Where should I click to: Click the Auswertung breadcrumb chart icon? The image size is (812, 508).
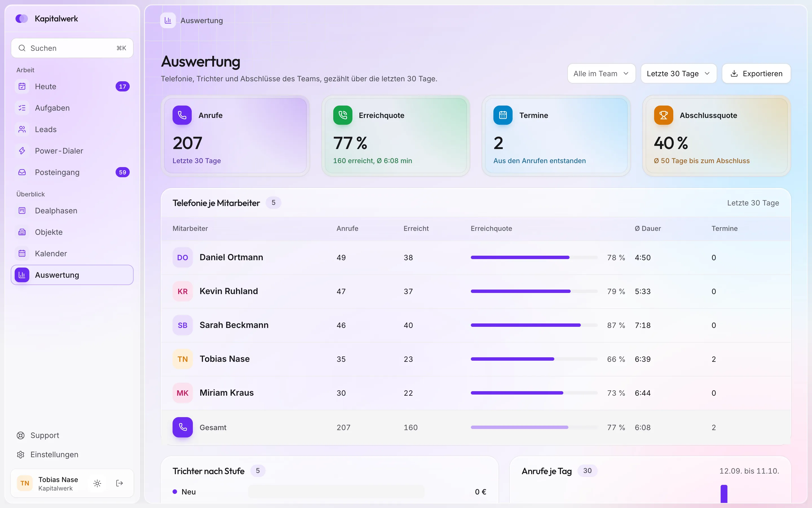(x=168, y=21)
